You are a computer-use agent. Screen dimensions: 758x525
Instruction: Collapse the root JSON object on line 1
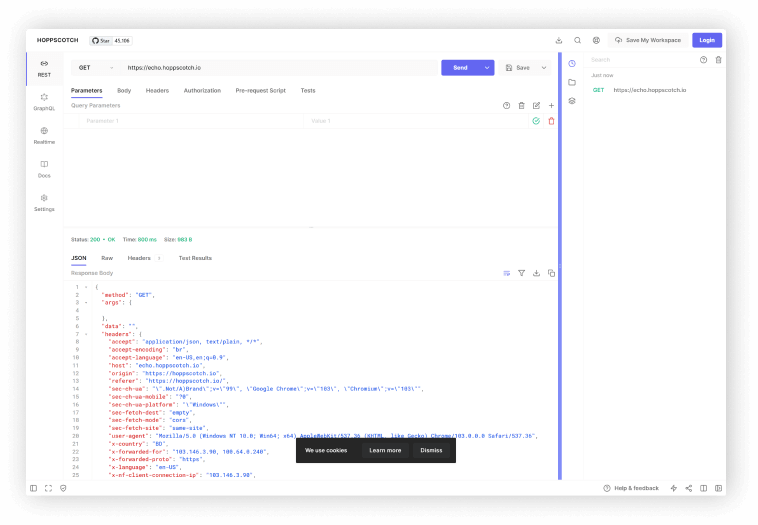87,287
